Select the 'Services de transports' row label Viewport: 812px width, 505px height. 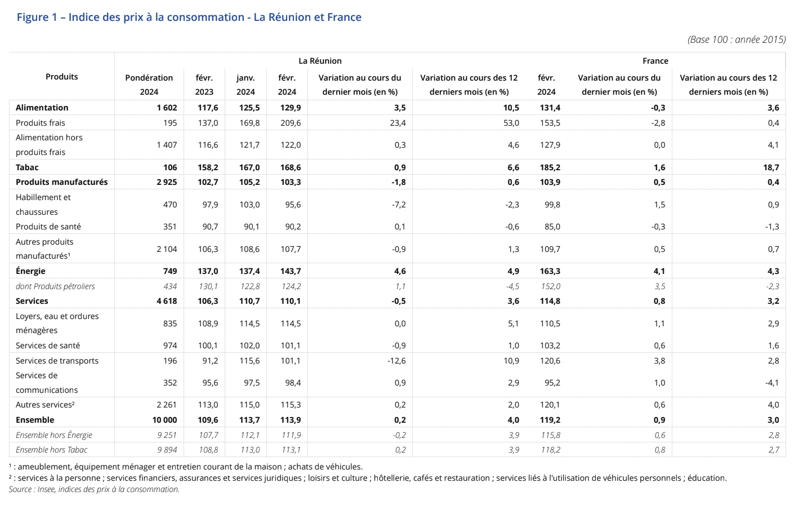57,361
